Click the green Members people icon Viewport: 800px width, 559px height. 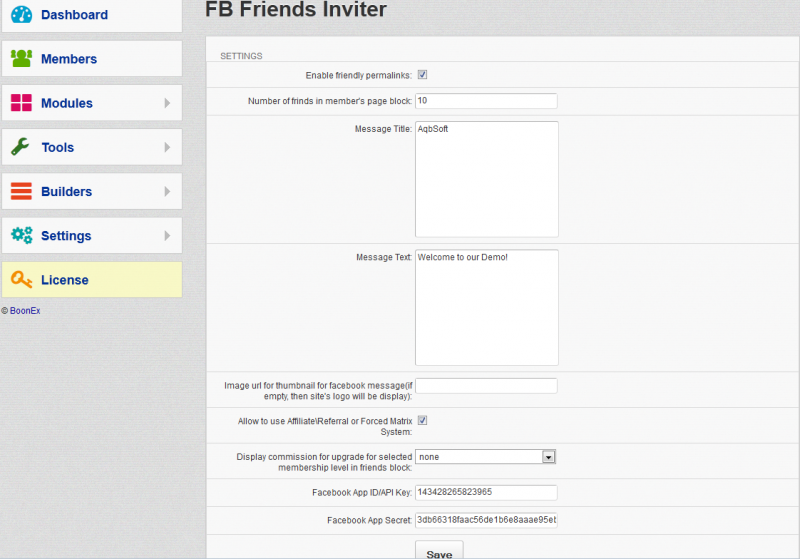click(x=21, y=59)
